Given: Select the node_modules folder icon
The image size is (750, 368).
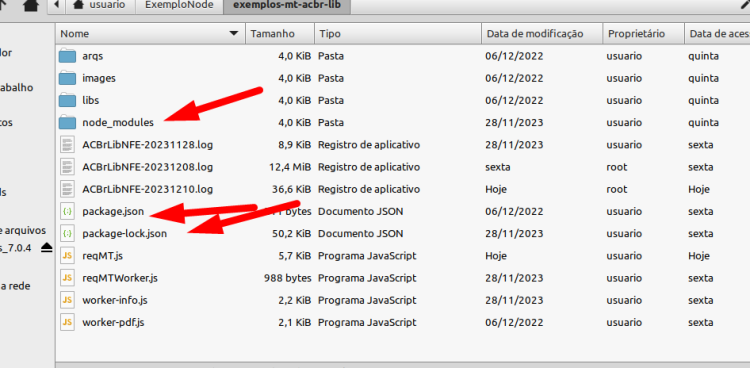Looking at the screenshot, I should tap(67, 123).
